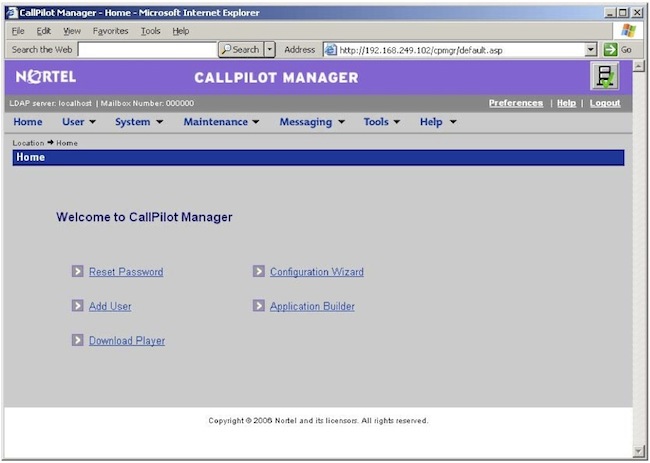Screen dimensions: 650x463
Task: Click arrow icon beside Add User
Action: 78,305
